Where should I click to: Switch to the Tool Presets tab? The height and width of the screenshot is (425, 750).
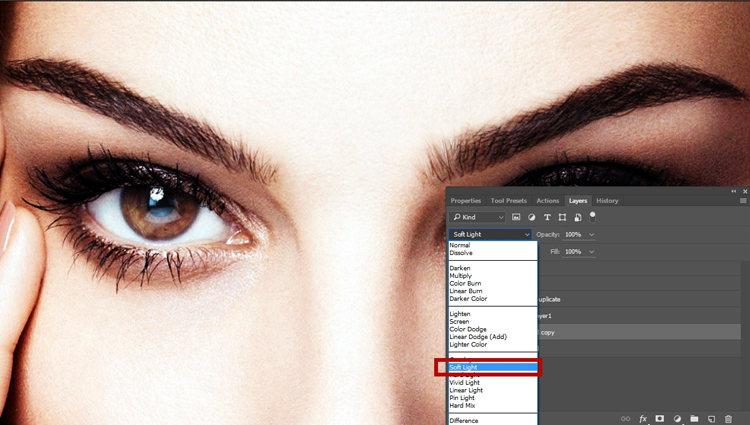[x=508, y=201]
